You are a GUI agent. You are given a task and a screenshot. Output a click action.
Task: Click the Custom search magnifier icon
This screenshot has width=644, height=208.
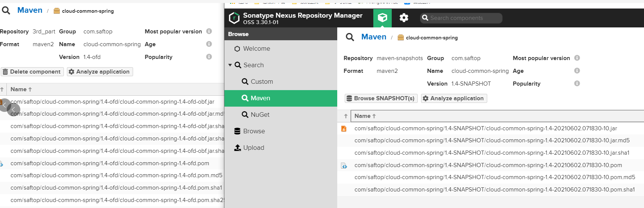245,81
